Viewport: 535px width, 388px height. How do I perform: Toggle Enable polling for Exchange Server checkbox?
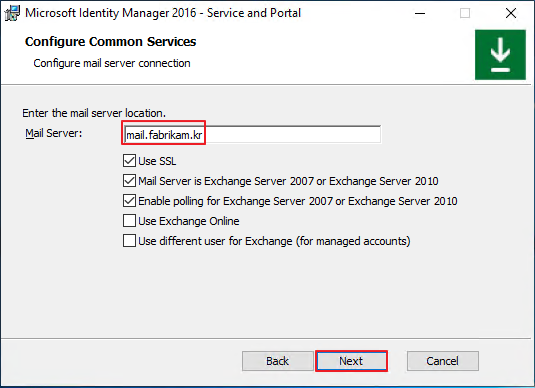pos(129,201)
